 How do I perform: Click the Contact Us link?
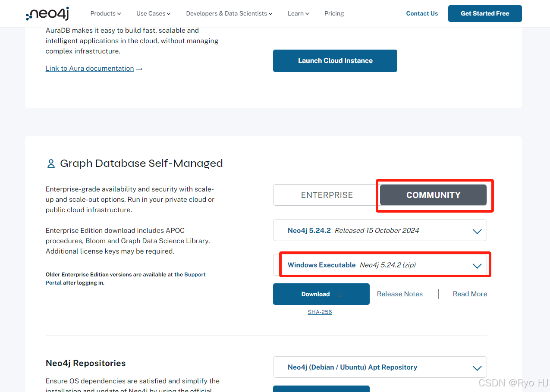point(422,13)
